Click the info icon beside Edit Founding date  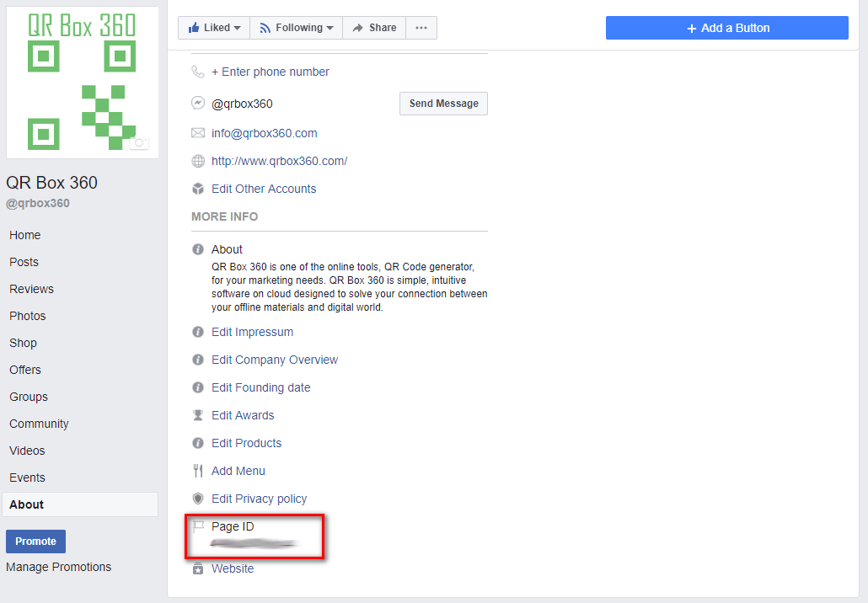click(198, 387)
